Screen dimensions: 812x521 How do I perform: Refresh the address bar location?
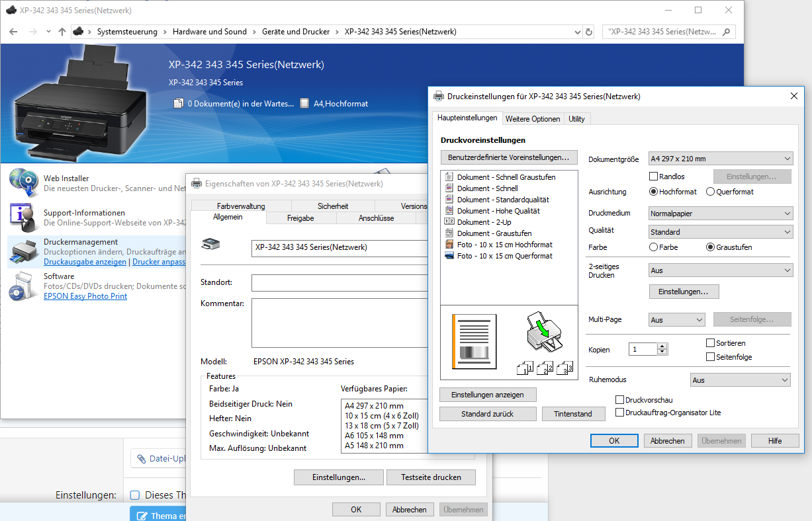pyautogui.click(x=589, y=32)
